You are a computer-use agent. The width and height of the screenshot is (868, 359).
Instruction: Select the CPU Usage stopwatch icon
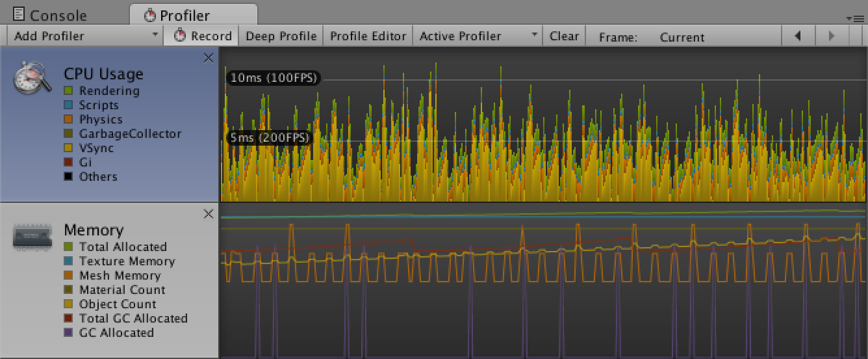coord(32,78)
